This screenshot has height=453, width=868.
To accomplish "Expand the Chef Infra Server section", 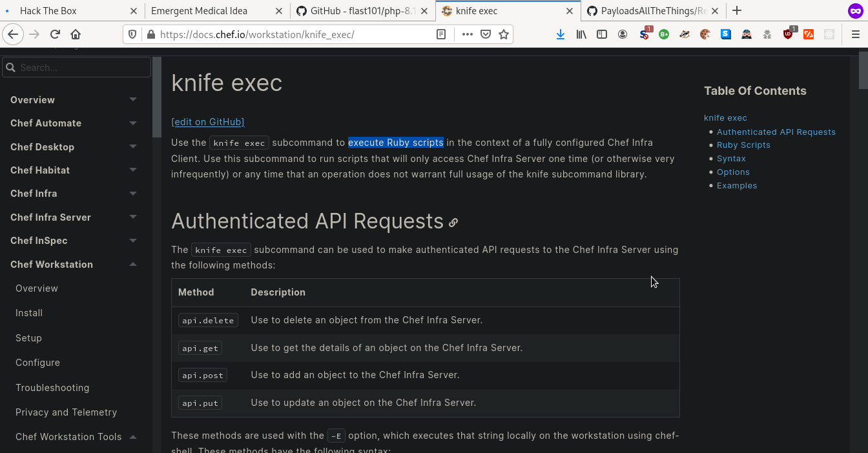I will [x=133, y=217].
